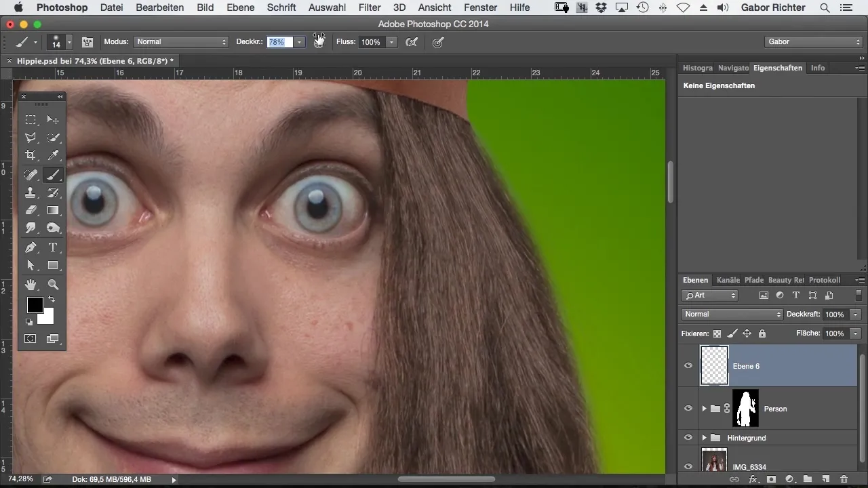Select the Polygonal Lasso tool

31,138
